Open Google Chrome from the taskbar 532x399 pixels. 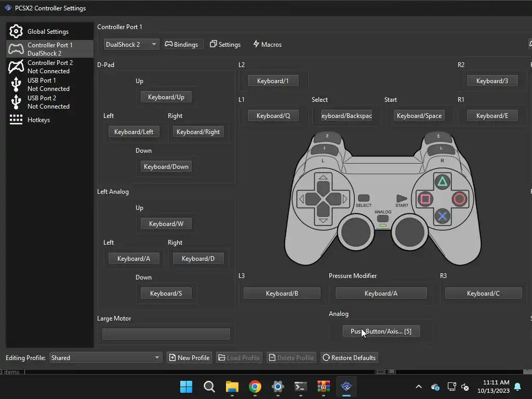[255, 387]
